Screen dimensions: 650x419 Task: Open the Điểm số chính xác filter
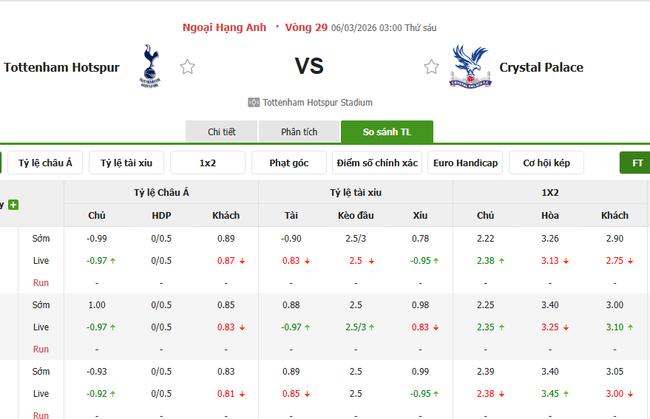point(377,162)
